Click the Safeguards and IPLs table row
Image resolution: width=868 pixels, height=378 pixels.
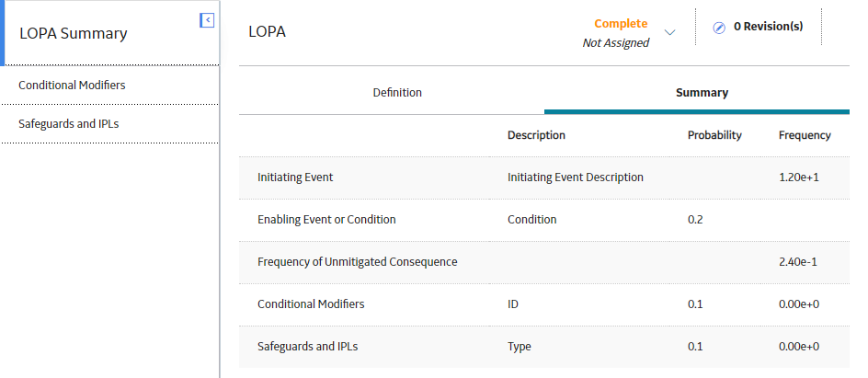pyautogui.click(x=544, y=347)
